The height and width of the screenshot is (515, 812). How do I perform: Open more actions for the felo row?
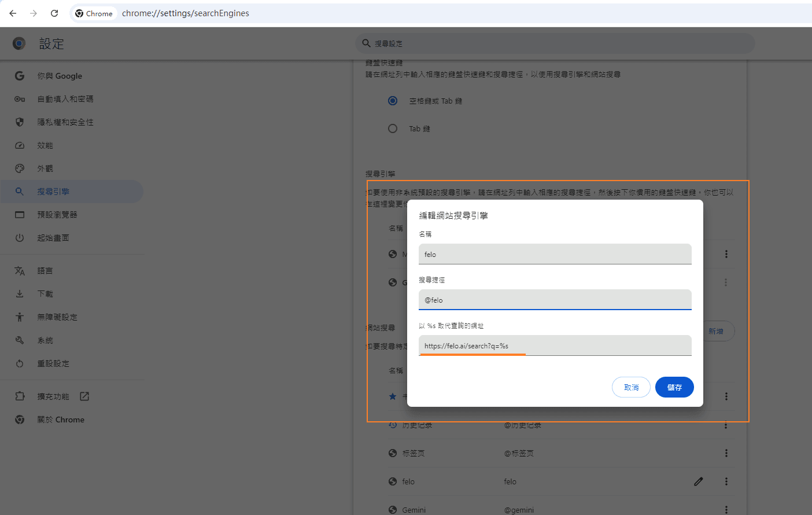pos(726,481)
